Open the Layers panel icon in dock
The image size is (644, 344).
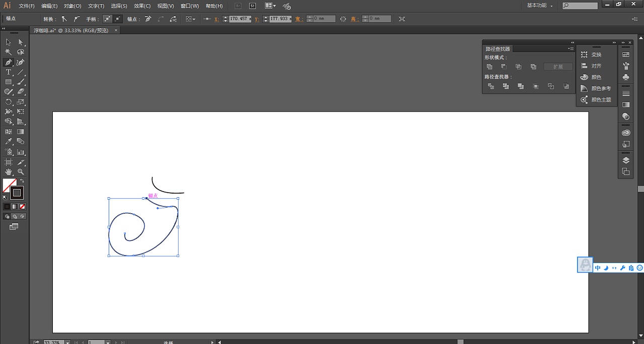626,160
